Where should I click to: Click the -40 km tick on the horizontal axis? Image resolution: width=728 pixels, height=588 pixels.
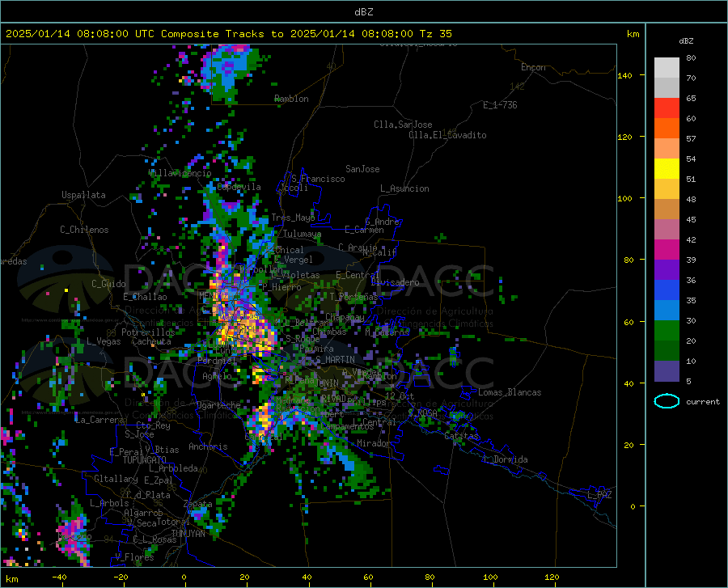59,577
